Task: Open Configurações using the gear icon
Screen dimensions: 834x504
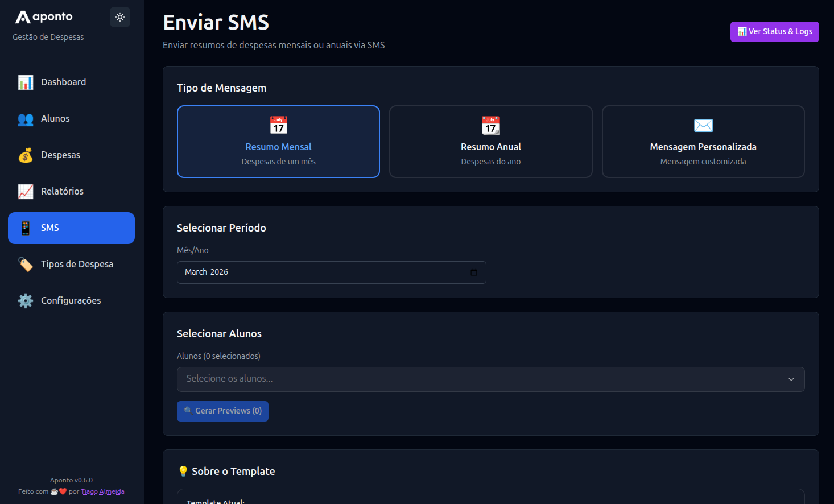Action: 25,300
